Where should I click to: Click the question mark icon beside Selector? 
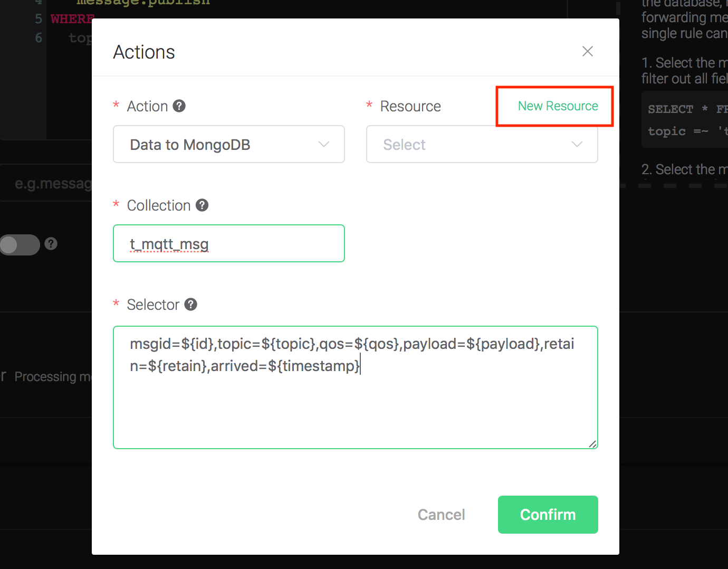click(x=191, y=305)
